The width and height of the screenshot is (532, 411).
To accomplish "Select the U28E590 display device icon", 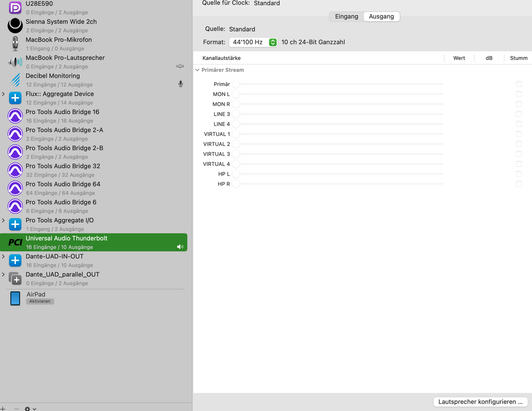I will (15, 8).
